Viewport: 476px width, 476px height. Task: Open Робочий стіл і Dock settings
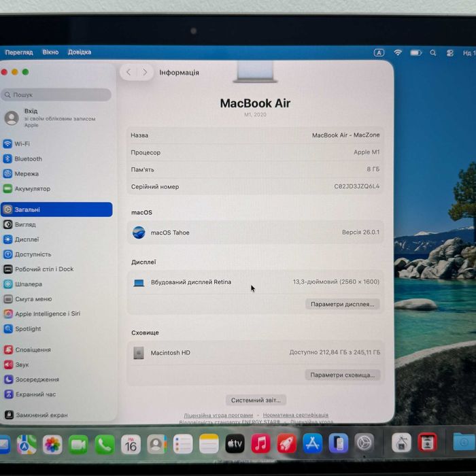coord(56,269)
